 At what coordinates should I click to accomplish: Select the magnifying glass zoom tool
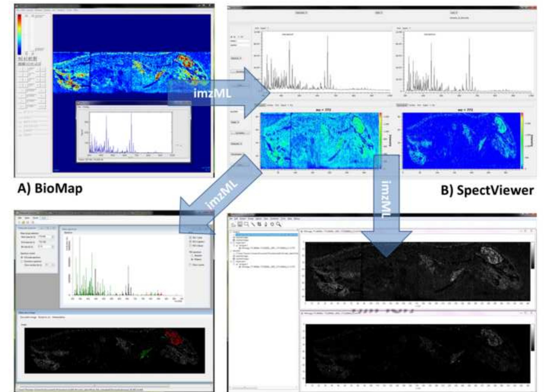(x=279, y=224)
